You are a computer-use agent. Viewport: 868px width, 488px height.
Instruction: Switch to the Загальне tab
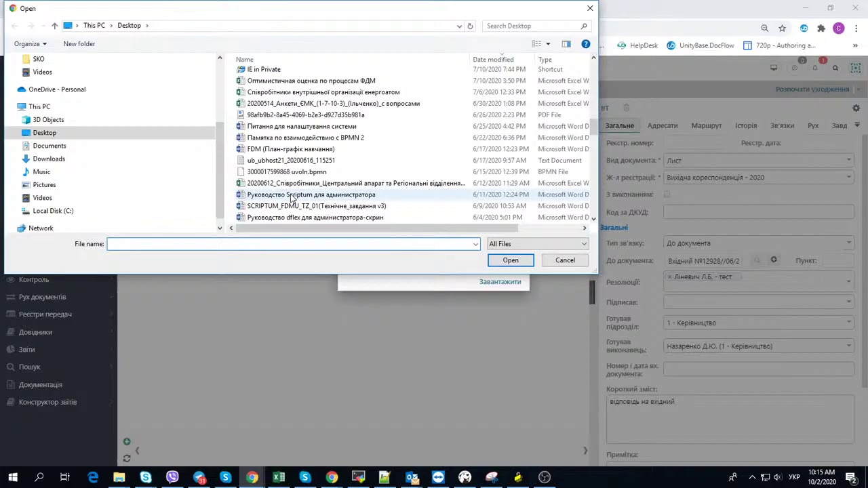coord(620,126)
